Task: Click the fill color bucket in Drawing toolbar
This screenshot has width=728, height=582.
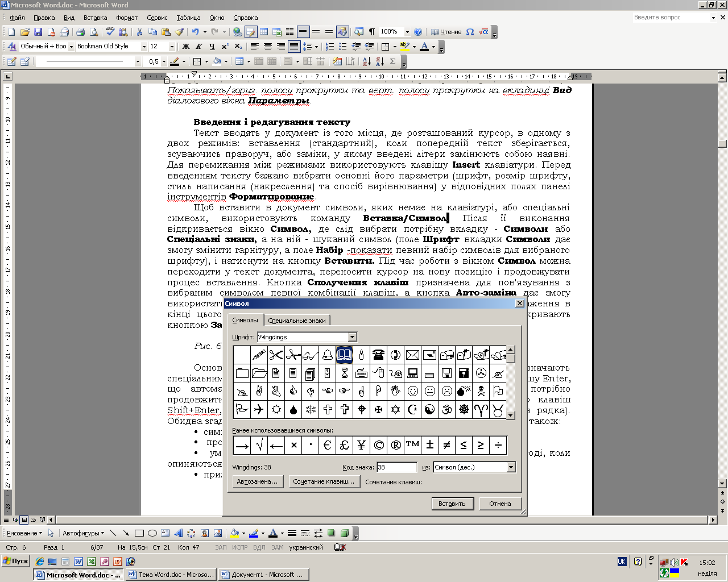Action: [234, 533]
